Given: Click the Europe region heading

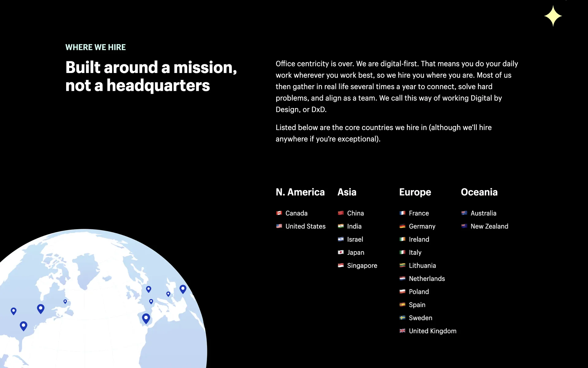Looking at the screenshot, I should (x=415, y=192).
